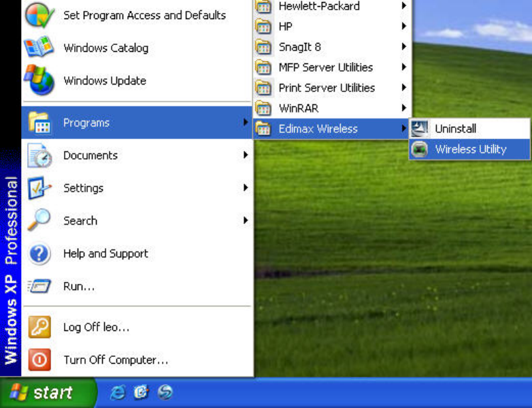The width and height of the screenshot is (532, 408).
Task: Open Set Program Access and Defaults
Action: (137, 15)
